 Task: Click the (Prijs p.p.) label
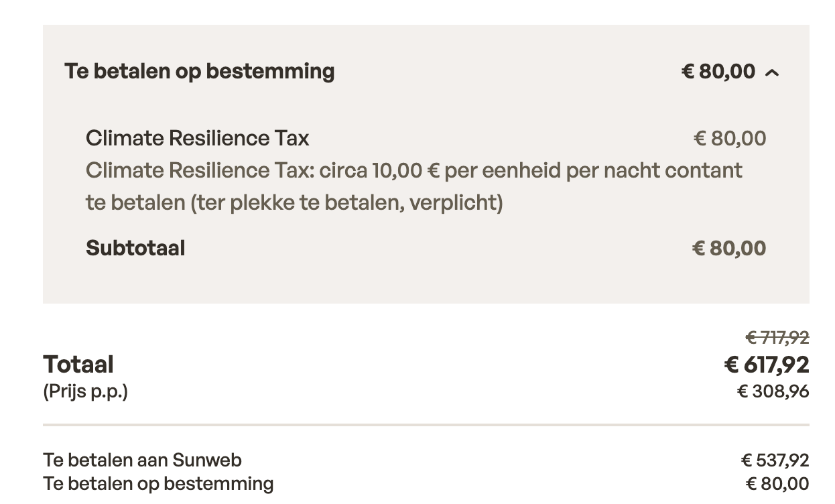click(x=85, y=391)
